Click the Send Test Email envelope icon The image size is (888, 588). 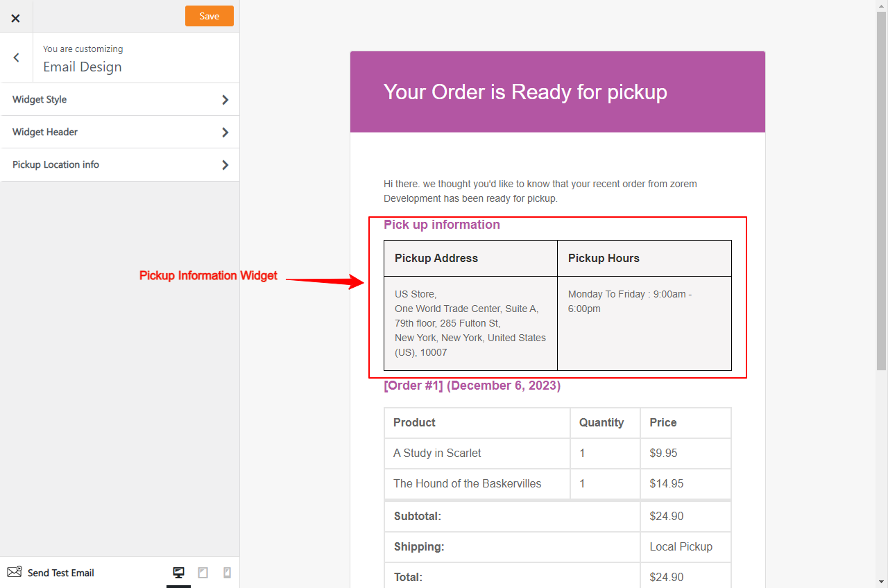pyautogui.click(x=12, y=571)
